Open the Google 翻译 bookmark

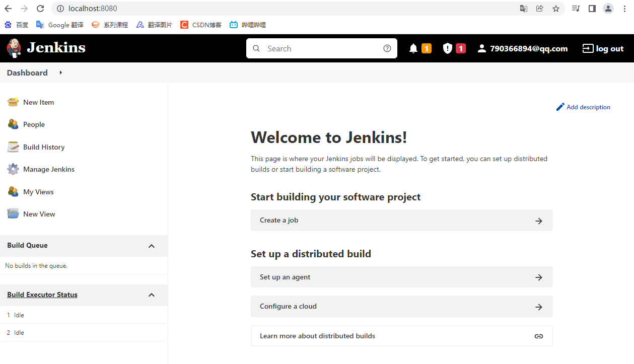60,25
